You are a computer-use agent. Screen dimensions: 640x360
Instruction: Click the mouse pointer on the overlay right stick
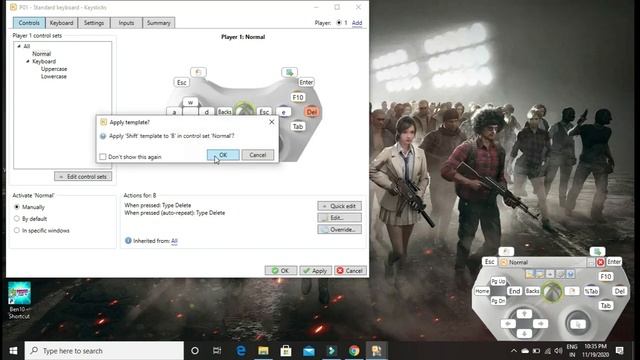click(578, 324)
